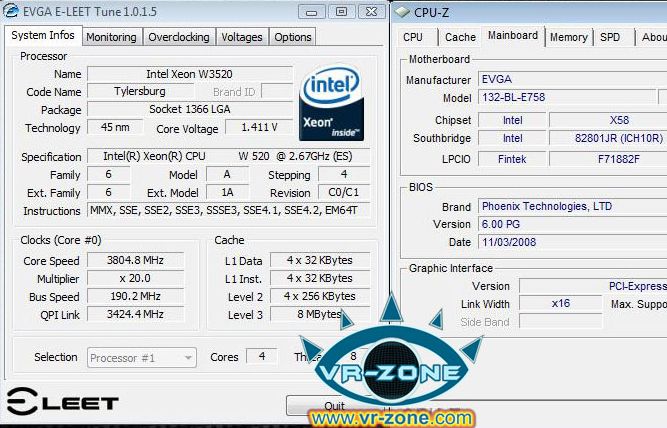Click the Technology value 45 nm

pos(115,127)
